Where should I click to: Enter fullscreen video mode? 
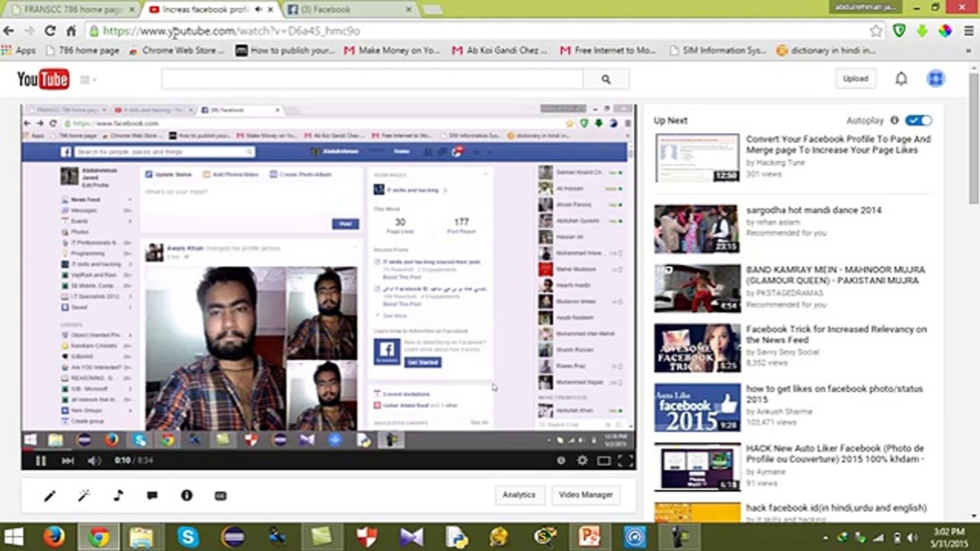626,461
